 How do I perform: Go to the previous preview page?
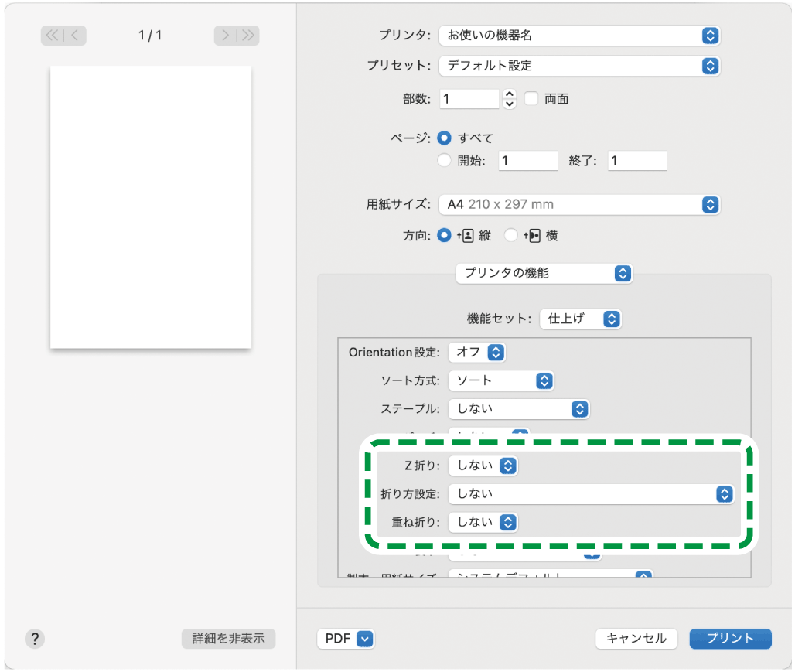coord(75,36)
